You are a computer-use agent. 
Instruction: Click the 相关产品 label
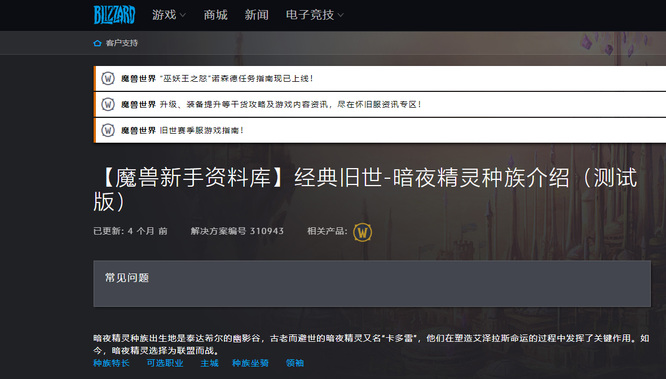327,231
